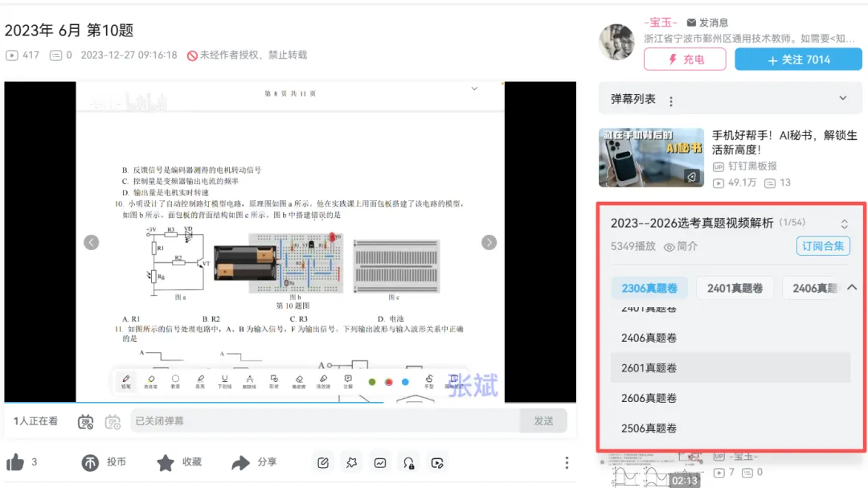Subscribe to collection with 订阅合集
The image size is (868, 488).
click(823, 246)
